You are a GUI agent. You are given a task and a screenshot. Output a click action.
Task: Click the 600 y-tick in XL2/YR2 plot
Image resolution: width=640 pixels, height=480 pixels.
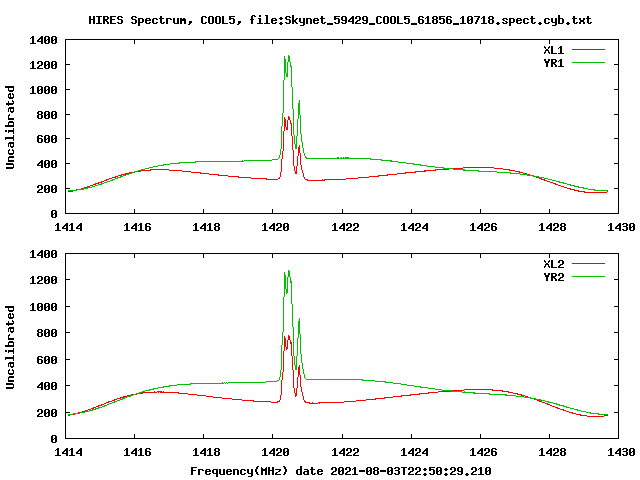pyautogui.click(x=47, y=360)
